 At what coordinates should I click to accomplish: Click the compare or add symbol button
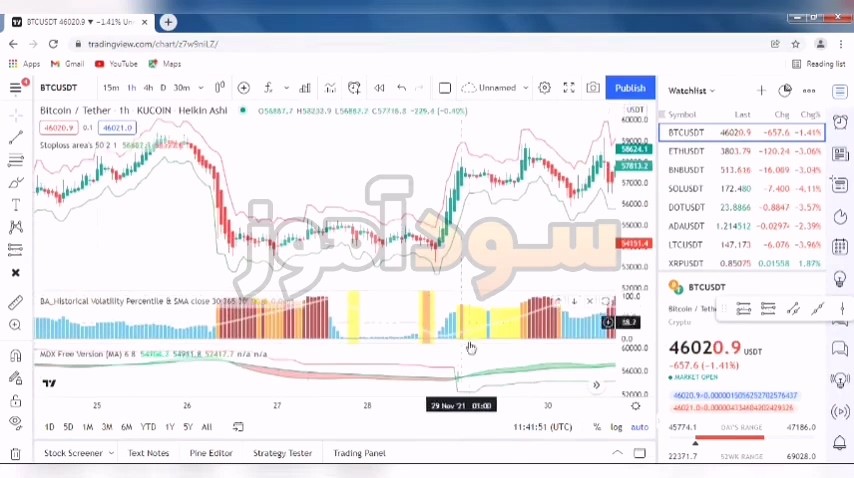pos(243,88)
